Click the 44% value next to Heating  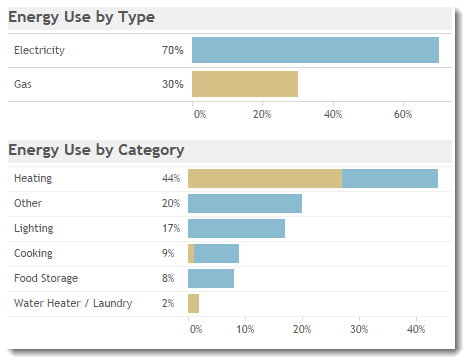[x=171, y=178]
